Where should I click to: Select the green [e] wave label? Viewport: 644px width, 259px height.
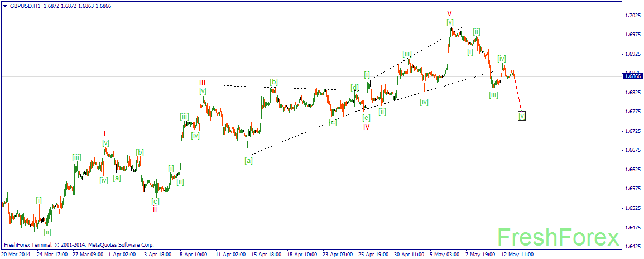click(x=366, y=118)
